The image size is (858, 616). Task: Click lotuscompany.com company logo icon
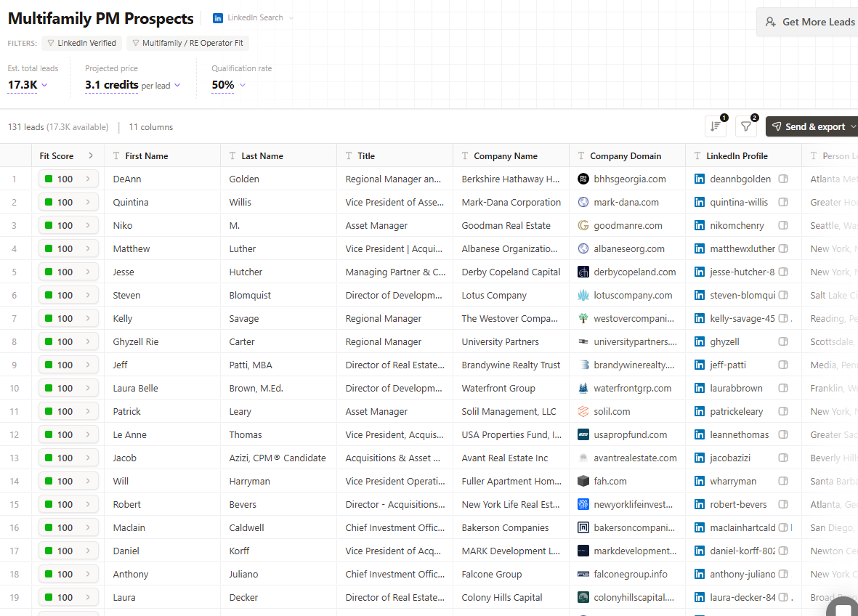click(583, 295)
